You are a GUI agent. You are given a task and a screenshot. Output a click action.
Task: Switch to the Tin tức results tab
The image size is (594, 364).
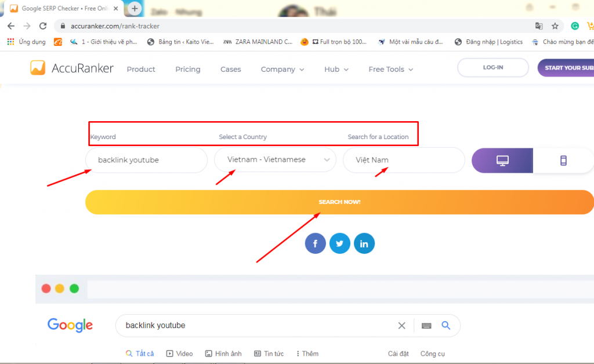[269, 354]
